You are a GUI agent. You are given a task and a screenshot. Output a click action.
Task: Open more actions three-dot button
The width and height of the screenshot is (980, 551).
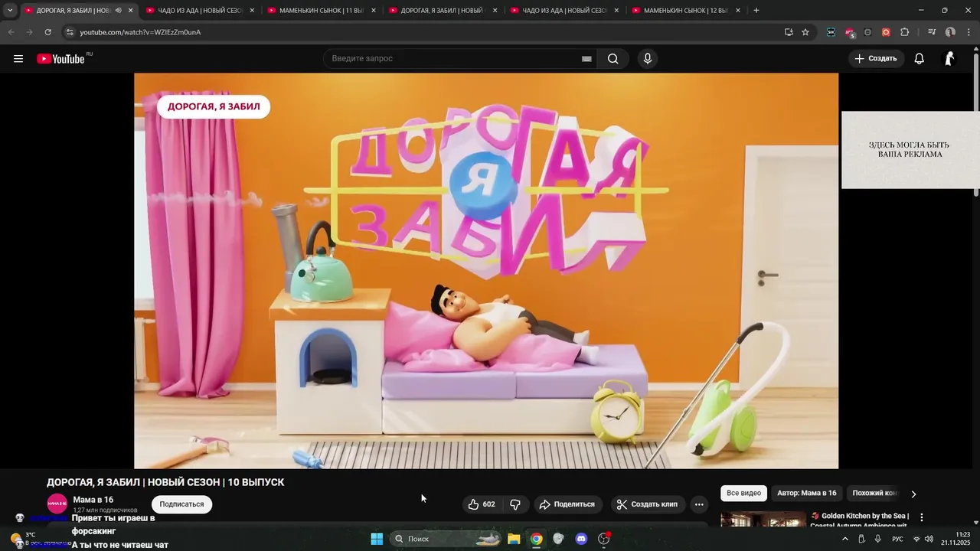699,504
